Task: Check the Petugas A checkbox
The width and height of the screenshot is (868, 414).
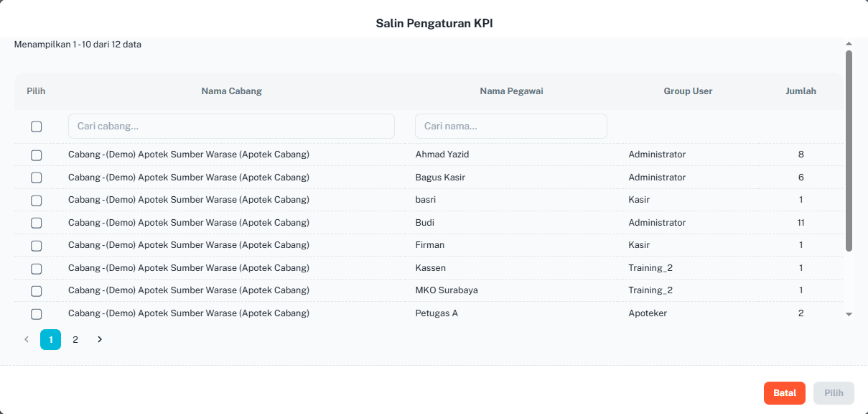Action: (x=37, y=313)
